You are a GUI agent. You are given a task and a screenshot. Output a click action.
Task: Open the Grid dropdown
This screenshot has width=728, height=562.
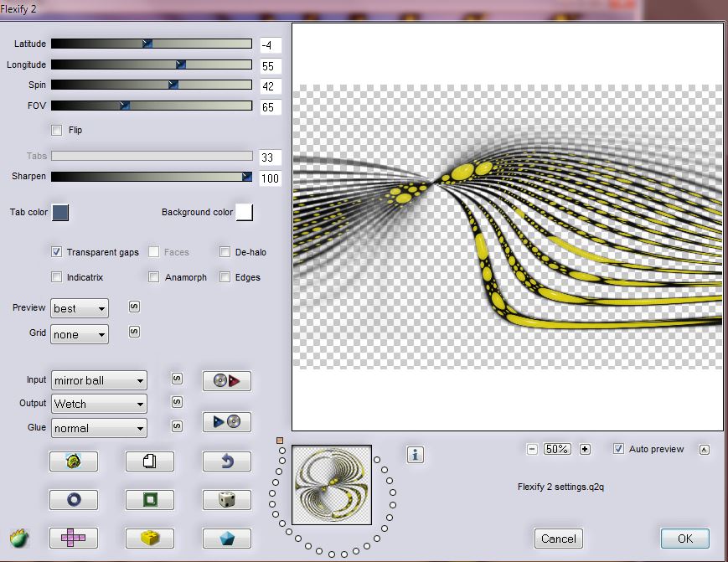(80, 334)
